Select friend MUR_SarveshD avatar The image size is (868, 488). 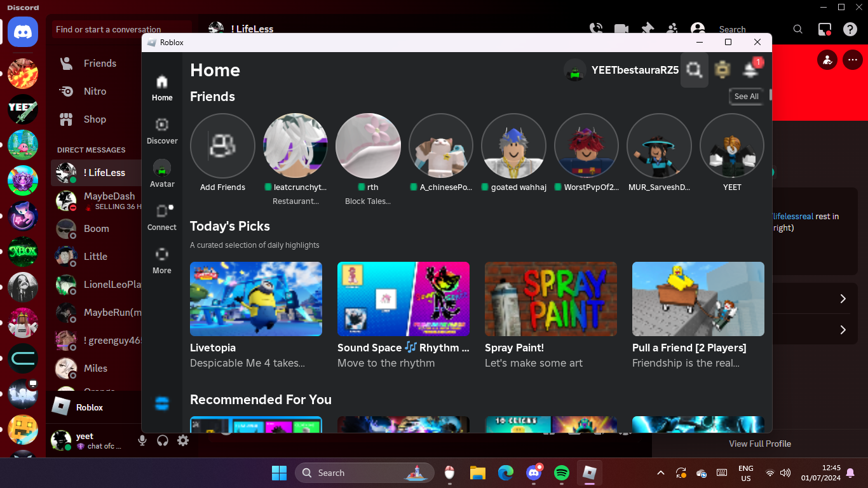tap(659, 146)
